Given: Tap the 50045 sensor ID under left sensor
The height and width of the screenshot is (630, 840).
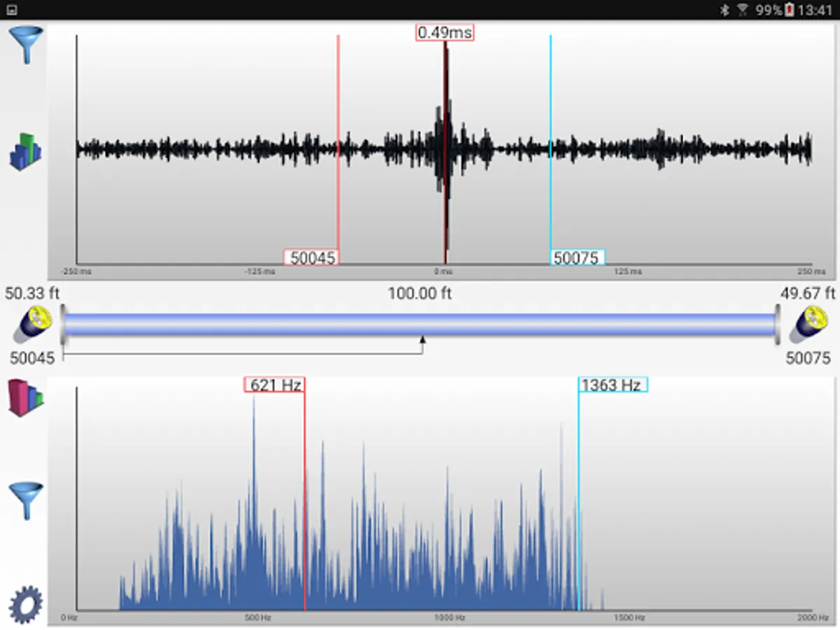Looking at the screenshot, I should [x=31, y=358].
